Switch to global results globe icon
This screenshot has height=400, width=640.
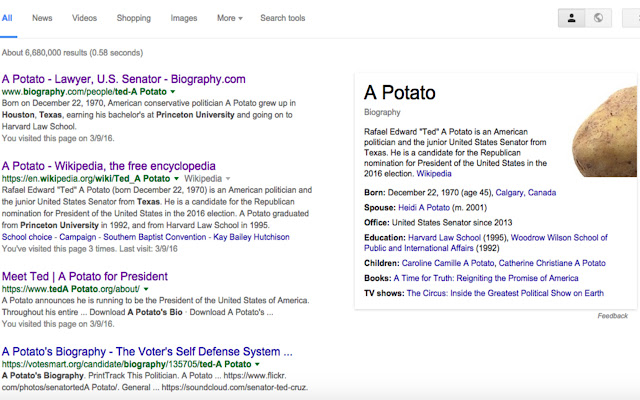[598, 18]
